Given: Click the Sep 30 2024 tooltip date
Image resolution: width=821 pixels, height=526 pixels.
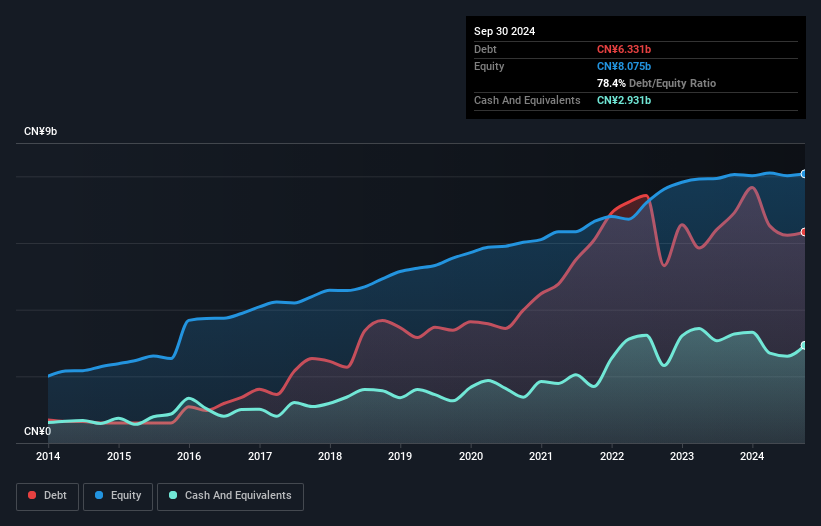Looking at the screenshot, I should pos(504,31).
